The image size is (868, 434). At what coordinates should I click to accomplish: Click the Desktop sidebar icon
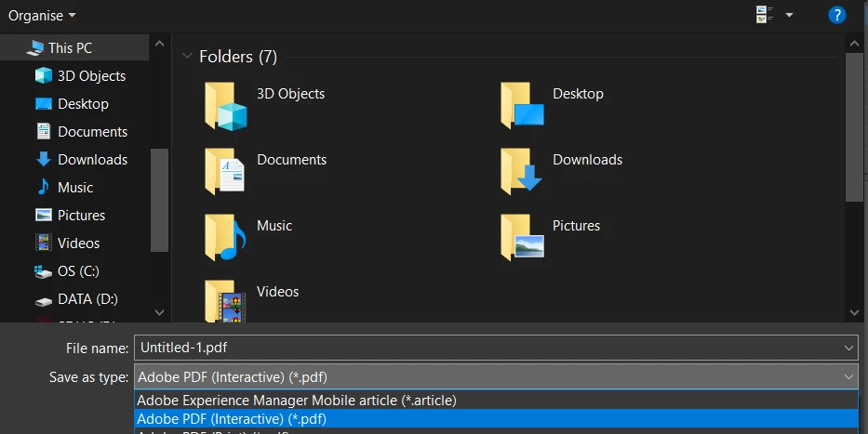click(43, 104)
